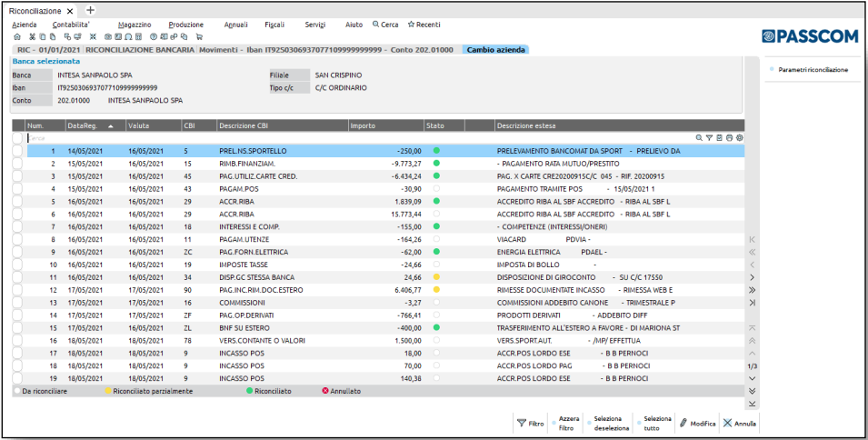Jump to last row with bottom arrow
This screenshot has height=440, width=868.
tap(752, 404)
